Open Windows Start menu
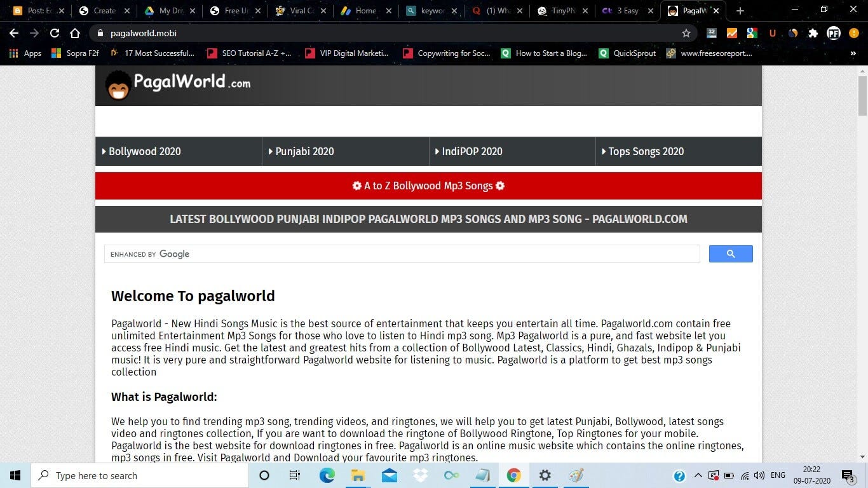 15,475
